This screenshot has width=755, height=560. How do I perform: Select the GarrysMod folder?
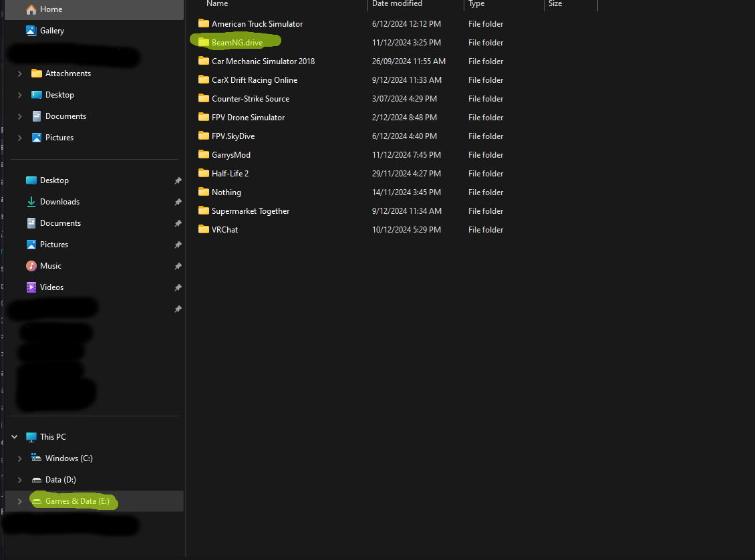click(x=231, y=155)
